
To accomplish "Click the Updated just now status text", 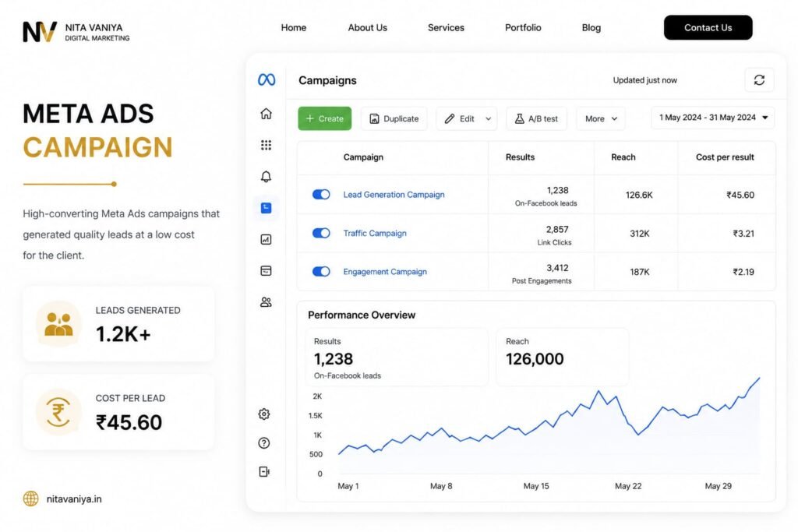I will pos(644,80).
